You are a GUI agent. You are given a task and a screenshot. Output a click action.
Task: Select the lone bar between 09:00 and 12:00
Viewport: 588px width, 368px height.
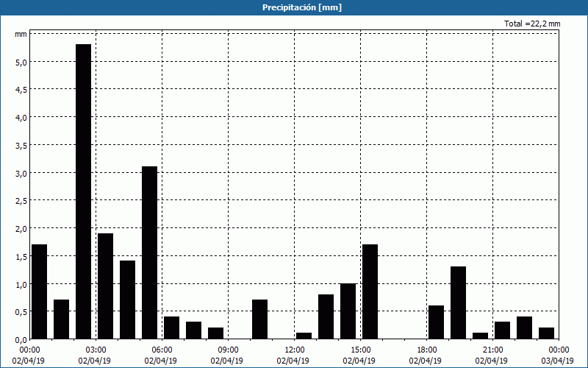tap(260, 319)
